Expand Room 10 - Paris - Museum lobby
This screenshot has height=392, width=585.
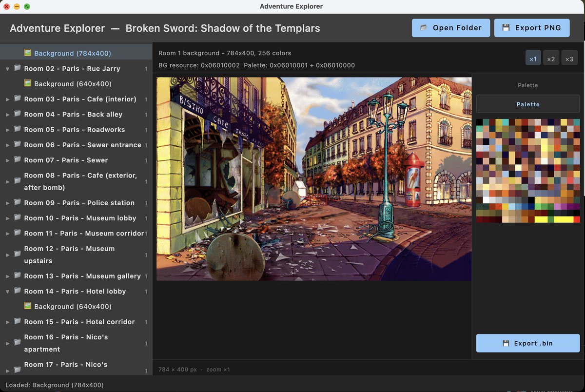tap(7, 218)
